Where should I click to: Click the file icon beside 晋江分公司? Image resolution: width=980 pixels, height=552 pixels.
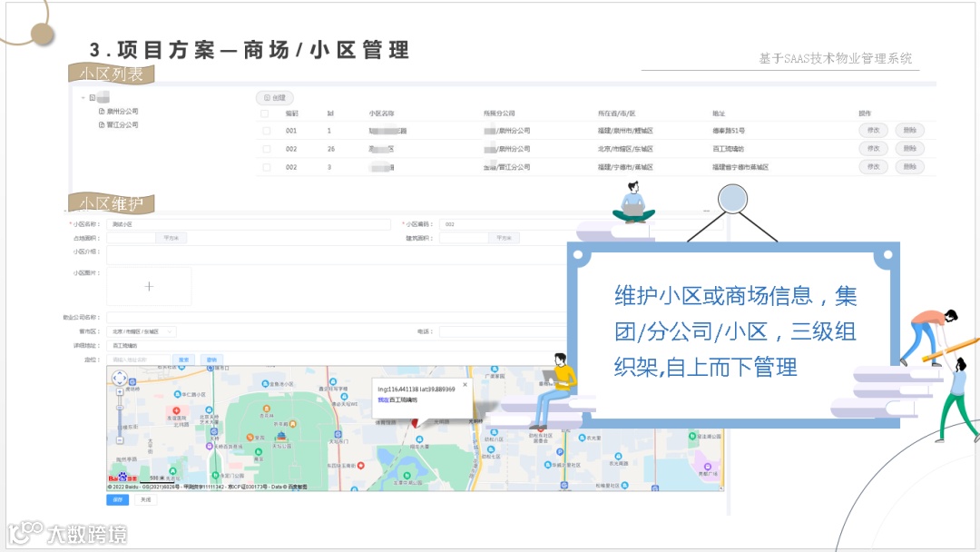tap(102, 125)
